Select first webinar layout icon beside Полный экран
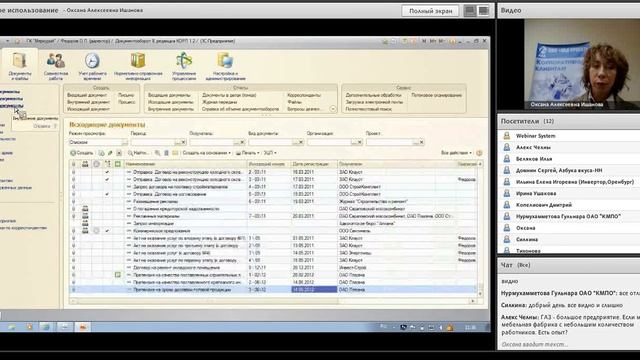 click(x=470, y=11)
